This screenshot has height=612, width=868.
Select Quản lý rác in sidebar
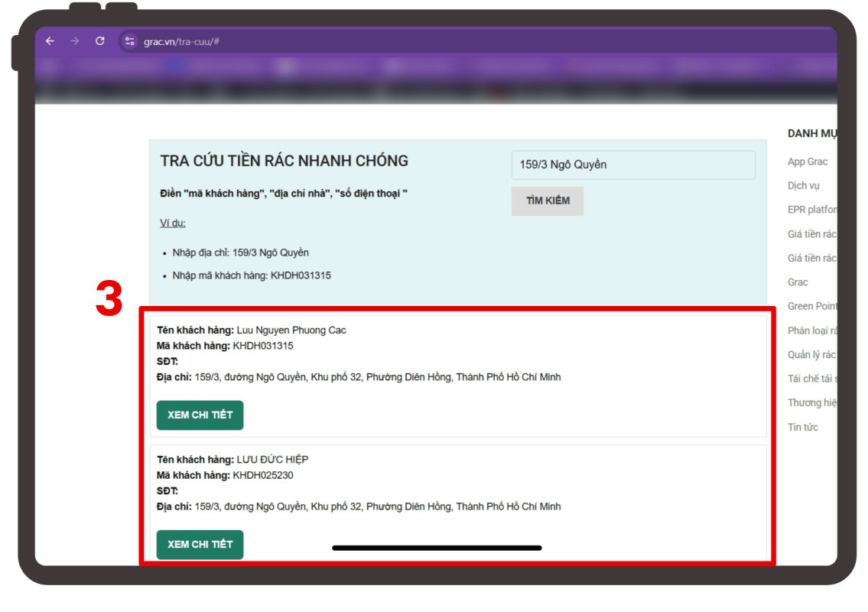[x=812, y=354]
